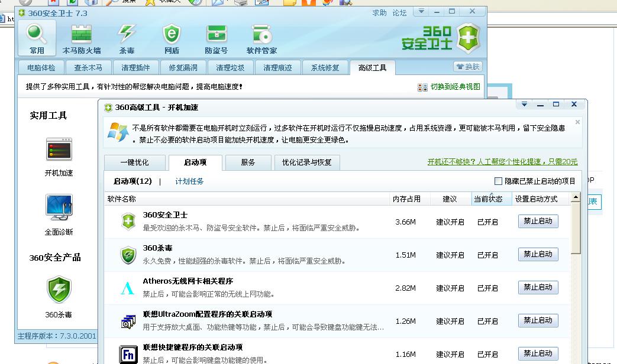
Task: Click the startup list vertical scrollbar thumb
Action: coord(576,228)
